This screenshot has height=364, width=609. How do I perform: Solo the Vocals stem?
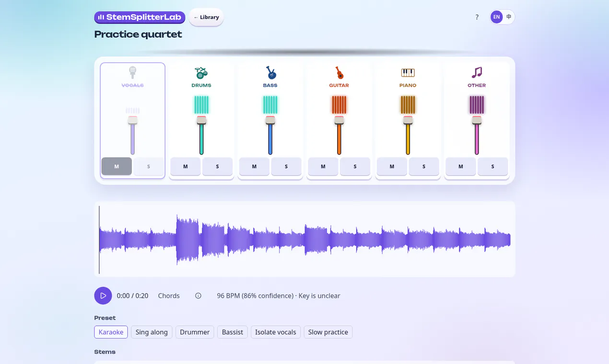coord(149,166)
